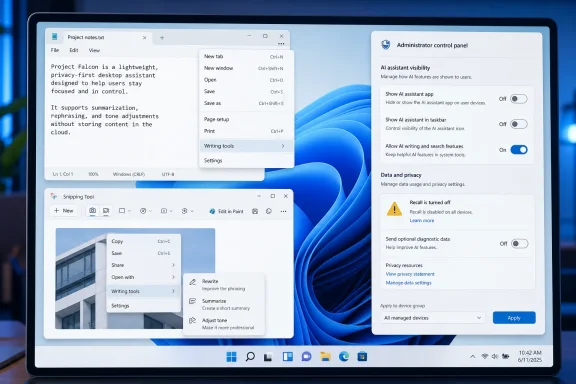Toggle Show AI assistant app switch

(519, 98)
